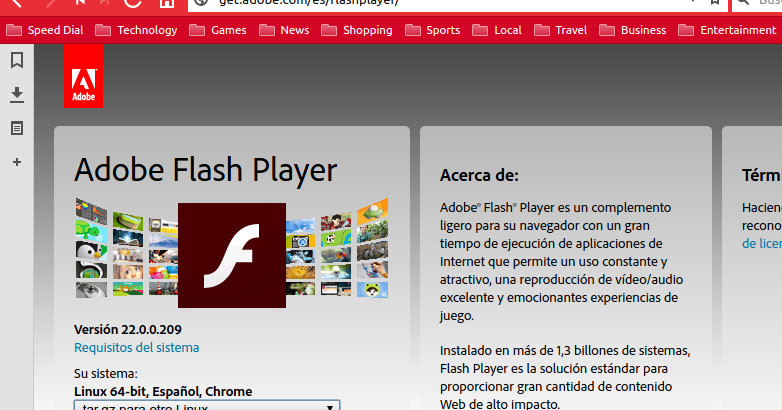Open the Downloads panel in the sidebar
The height and width of the screenshot is (410, 782).
click(x=17, y=95)
